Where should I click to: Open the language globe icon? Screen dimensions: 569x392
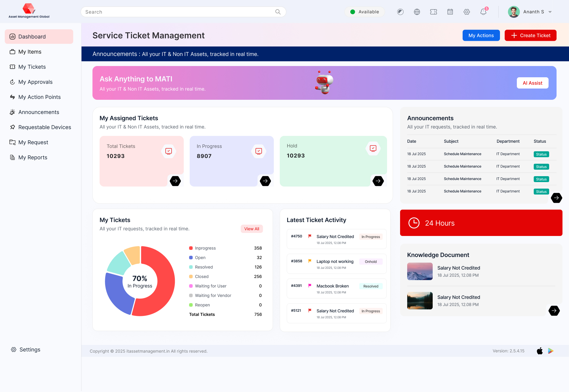pos(417,12)
